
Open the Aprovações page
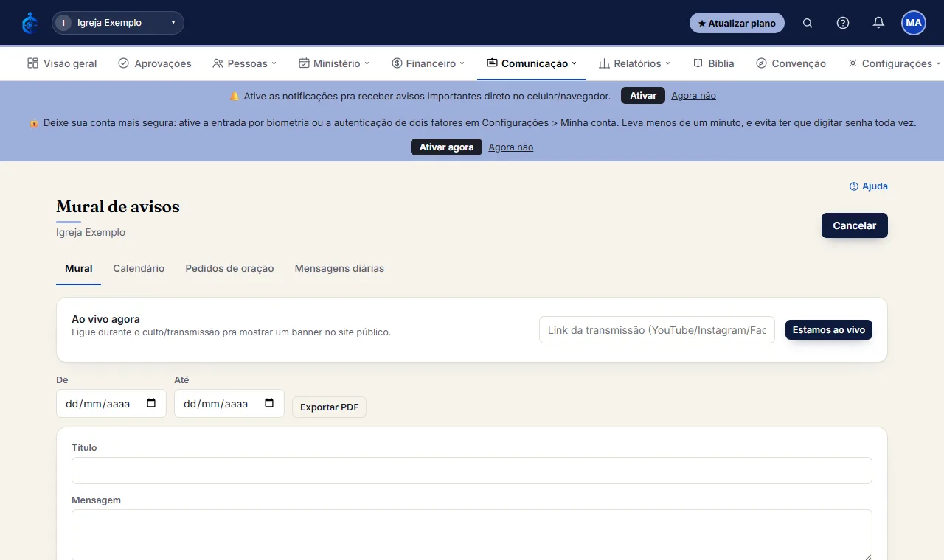coord(155,63)
